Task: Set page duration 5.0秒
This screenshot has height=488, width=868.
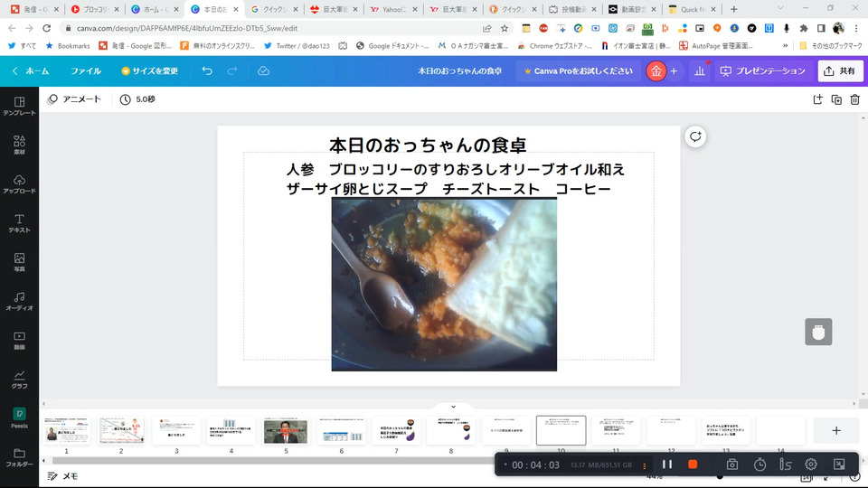Action: click(137, 99)
